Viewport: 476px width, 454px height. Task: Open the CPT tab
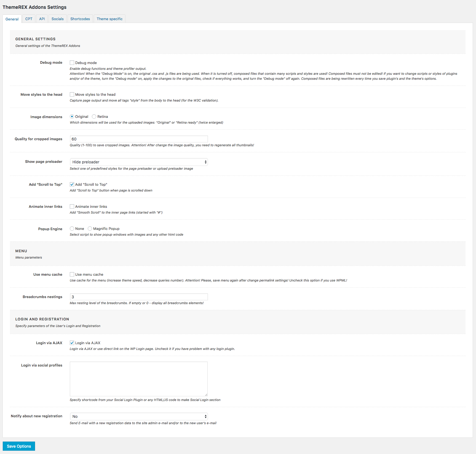[x=29, y=19]
